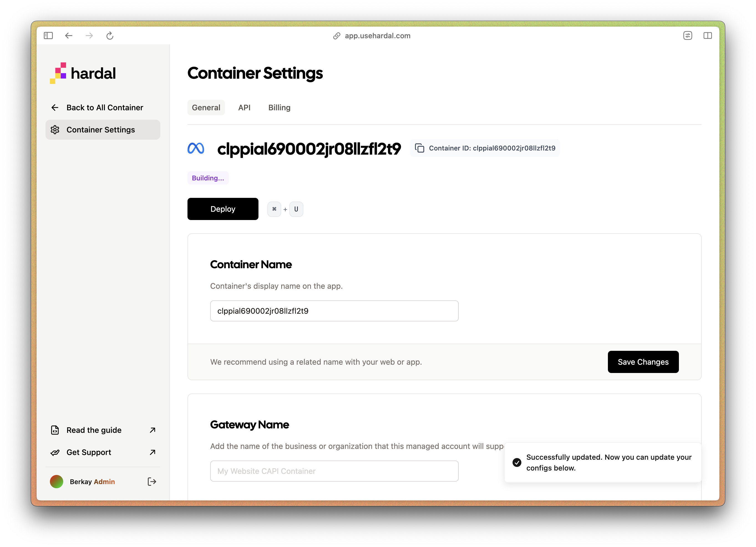Screen dimensions: 756x547
Task: Click the success checkmark toast notification
Action: (x=602, y=462)
